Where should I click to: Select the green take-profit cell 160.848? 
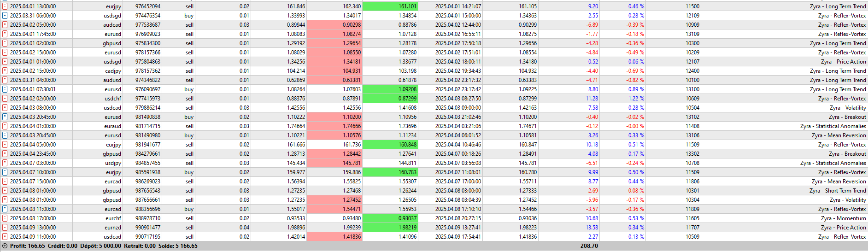390,145
